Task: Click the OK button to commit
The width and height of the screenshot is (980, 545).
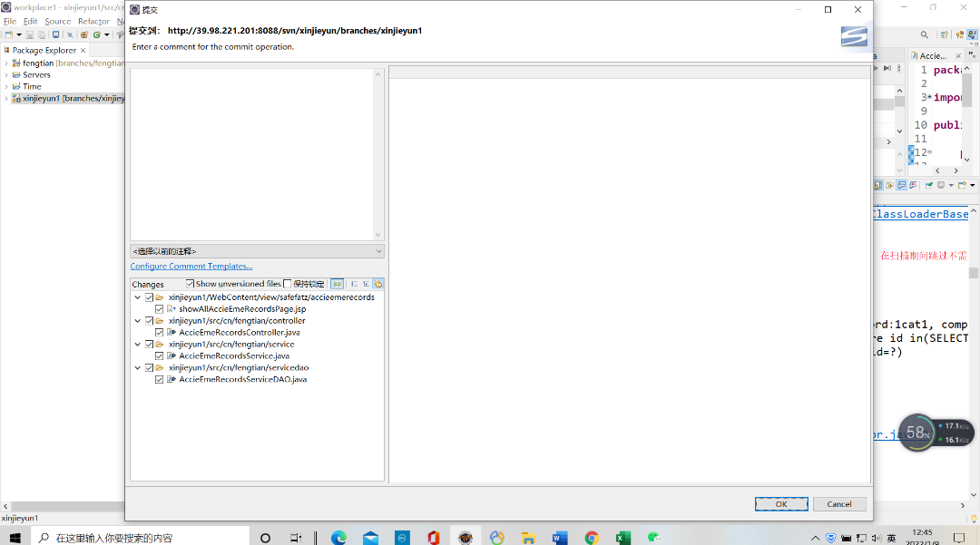Action: coord(780,504)
